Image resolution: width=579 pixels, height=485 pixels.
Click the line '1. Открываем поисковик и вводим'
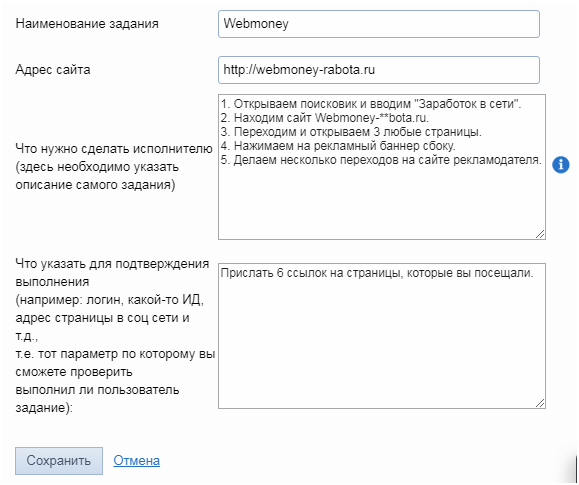point(316,104)
